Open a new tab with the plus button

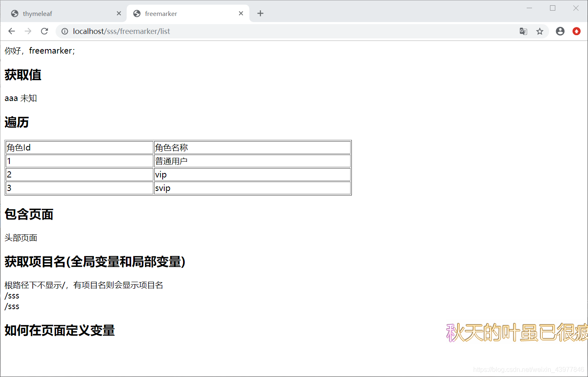tap(260, 13)
